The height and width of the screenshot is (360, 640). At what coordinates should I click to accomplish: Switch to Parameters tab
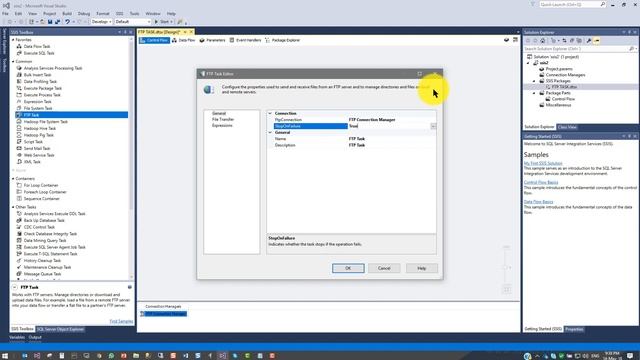tap(212, 40)
